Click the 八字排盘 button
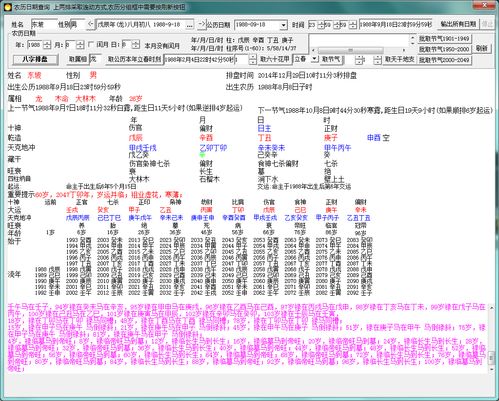 click(36, 60)
